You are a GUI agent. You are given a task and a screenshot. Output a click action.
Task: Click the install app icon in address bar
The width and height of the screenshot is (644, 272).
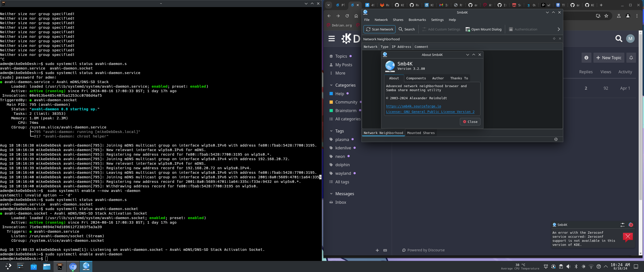[598, 16]
